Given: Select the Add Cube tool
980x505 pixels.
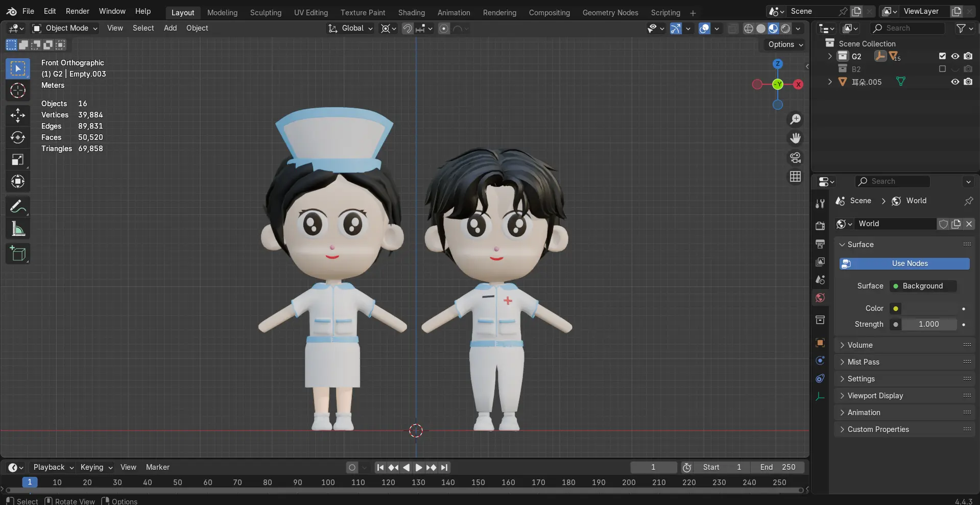Looking at the screenshot, I should point(18,253).
